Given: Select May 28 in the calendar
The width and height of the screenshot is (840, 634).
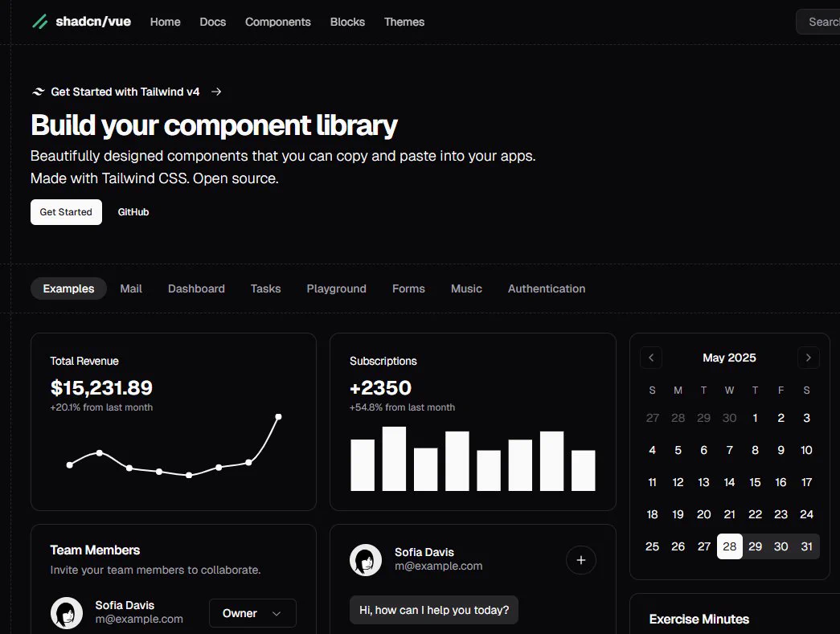Looking at the screenshot, I should click(730, 546).
